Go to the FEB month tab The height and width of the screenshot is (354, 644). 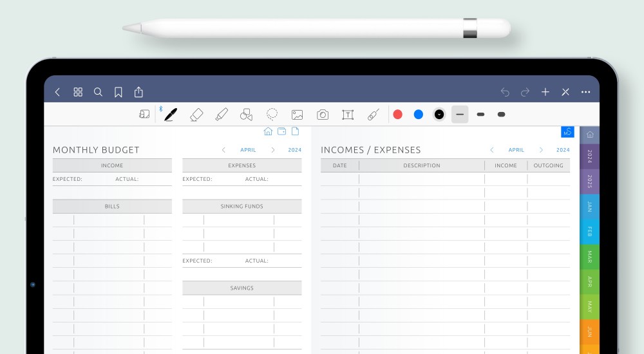(590, 232)
